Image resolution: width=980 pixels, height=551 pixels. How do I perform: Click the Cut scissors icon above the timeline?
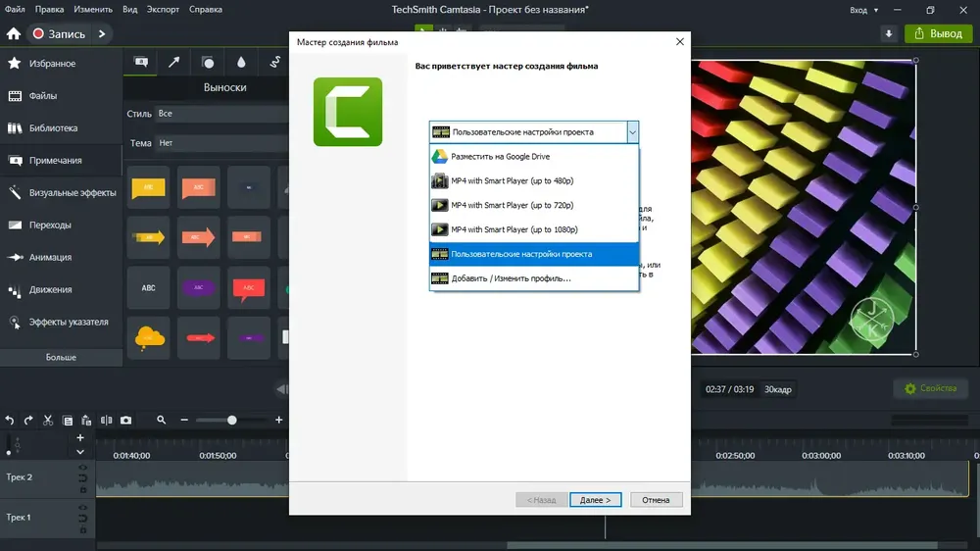tap(47, 421)
